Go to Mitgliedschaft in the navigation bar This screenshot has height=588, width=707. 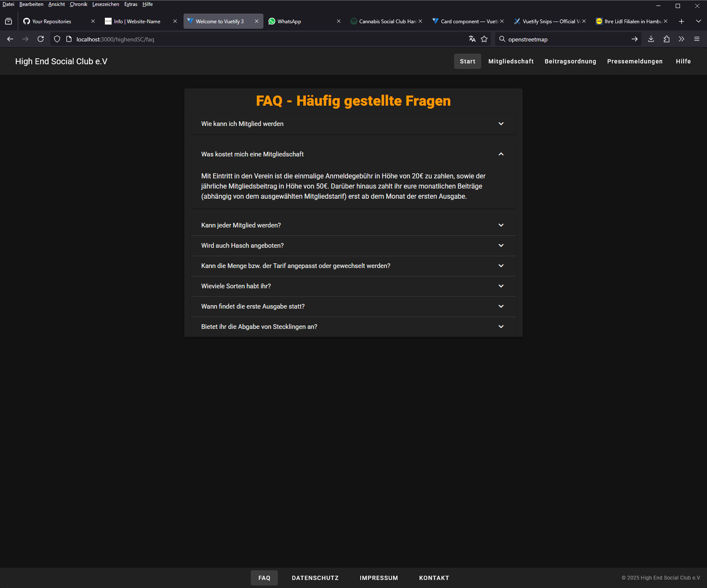point(511,61)
